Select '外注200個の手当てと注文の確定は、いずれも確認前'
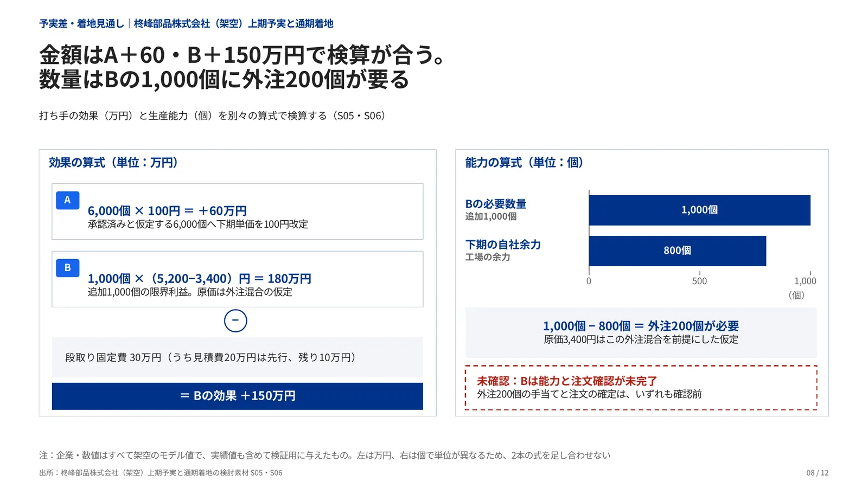Screen dimensions: 868x488 589,394
